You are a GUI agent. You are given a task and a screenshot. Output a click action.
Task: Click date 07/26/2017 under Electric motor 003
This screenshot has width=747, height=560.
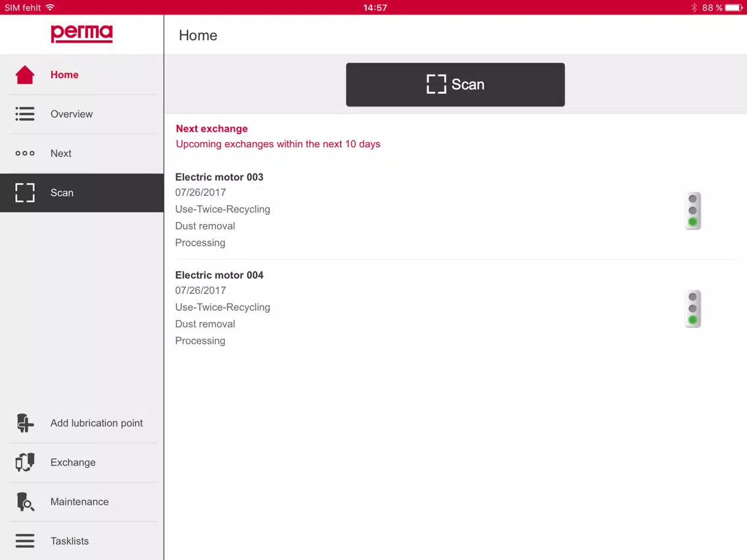[x=201, y=193]
